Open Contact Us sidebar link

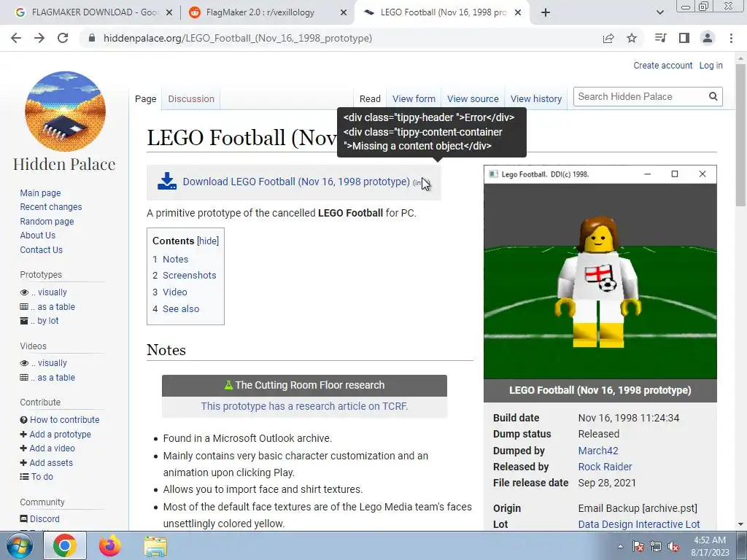click(x=41, y=249)
